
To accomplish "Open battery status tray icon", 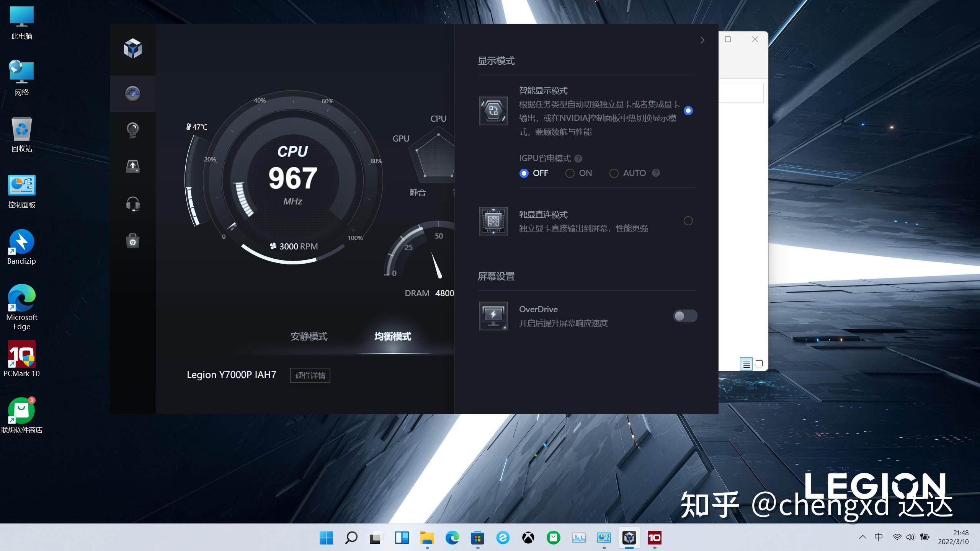I will (925, 537).
